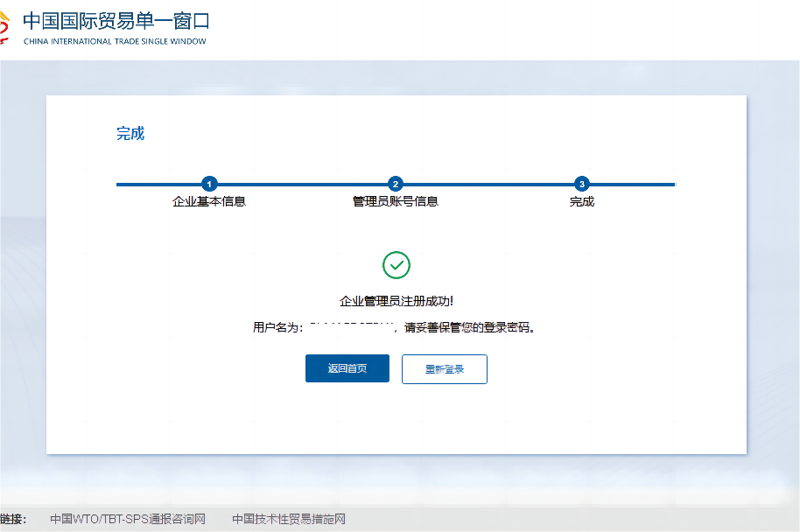Open 中国WTO/TBT-SPS通报咨询网 link
The width and height of the screenshot is (800, 532).
128,519
